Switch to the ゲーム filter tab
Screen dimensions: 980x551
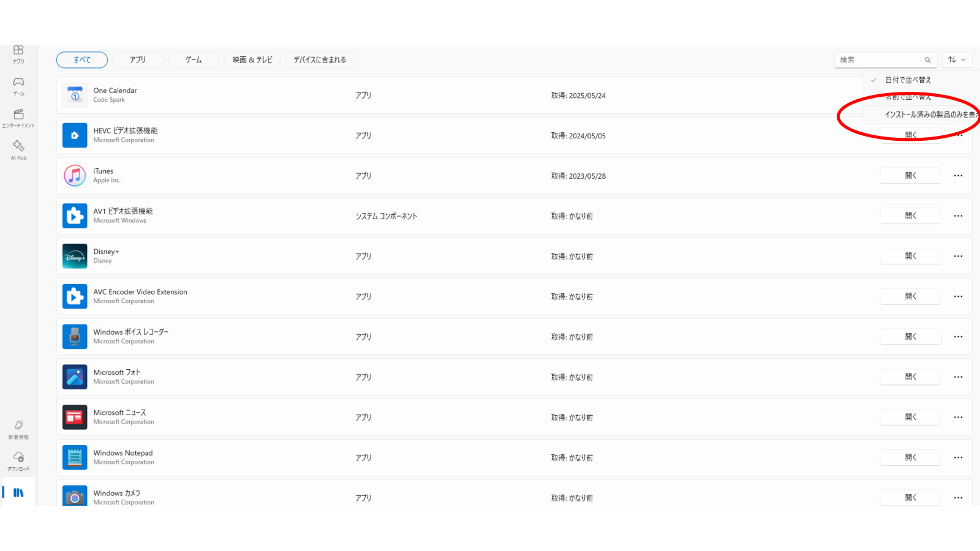click(x=194, y=60)
